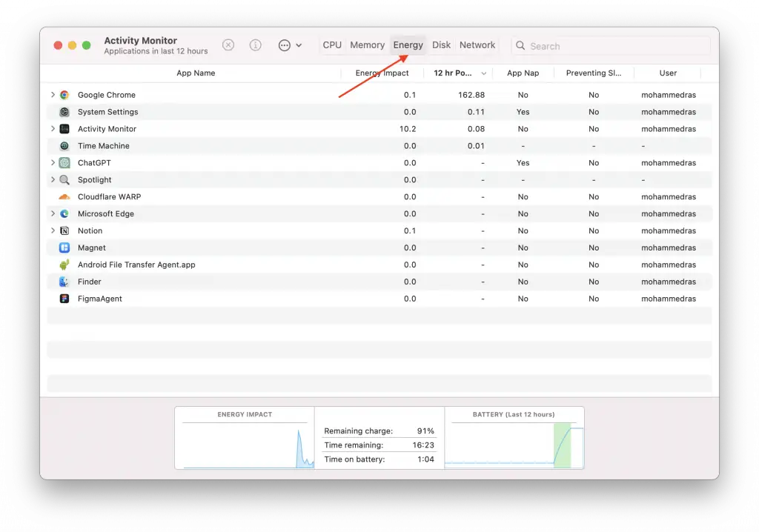Click the Time on battery 1:04 value

(425, 459)
